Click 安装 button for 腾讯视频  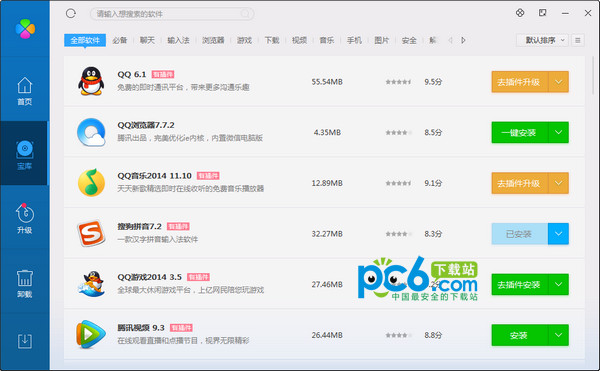pos(520,335)
